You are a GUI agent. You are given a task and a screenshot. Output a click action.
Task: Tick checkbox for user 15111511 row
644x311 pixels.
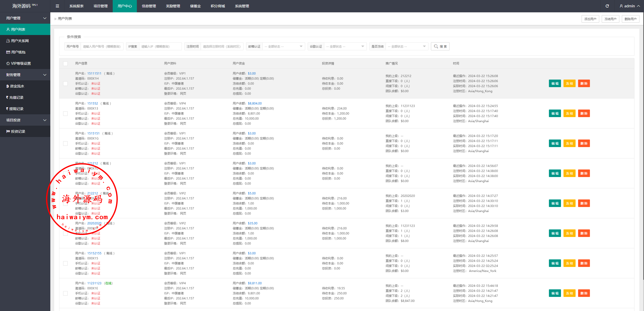65,84
